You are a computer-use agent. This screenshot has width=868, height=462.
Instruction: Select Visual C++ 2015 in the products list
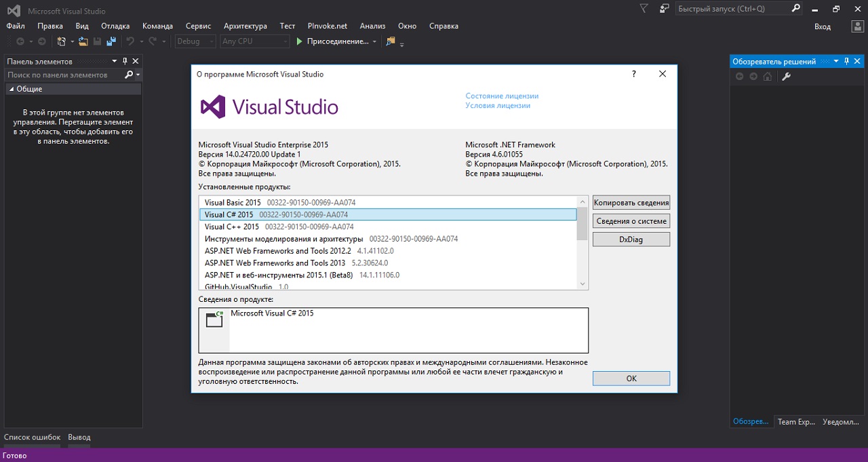pos(232,227)
